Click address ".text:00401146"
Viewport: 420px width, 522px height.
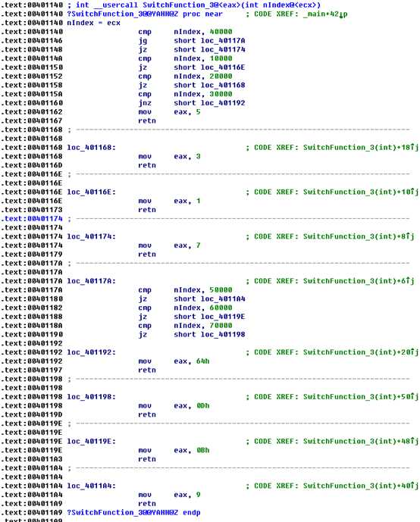pyautogui.click(x=32, y=41)
